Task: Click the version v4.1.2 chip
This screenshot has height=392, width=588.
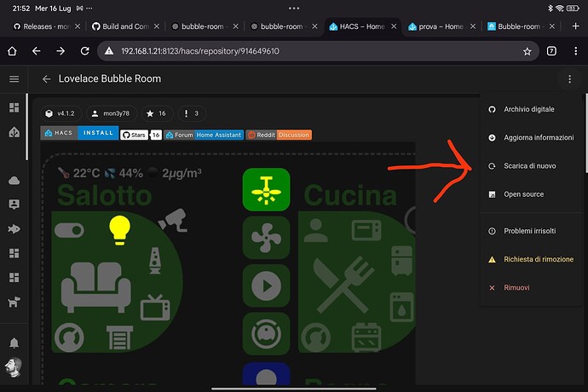Action: 61,113
